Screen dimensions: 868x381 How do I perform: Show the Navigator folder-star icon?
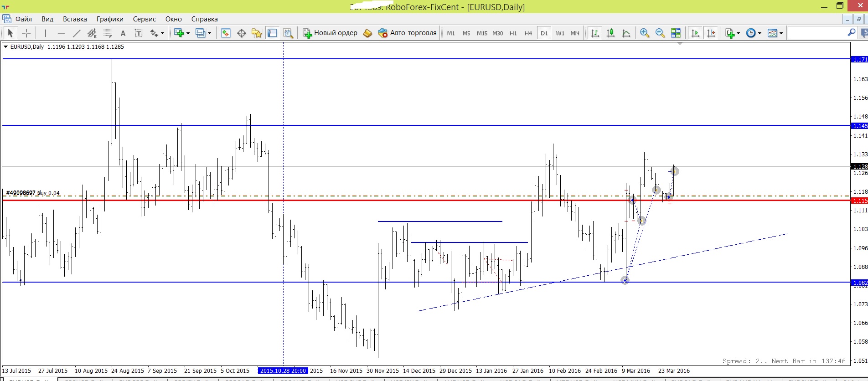(x=257, y=33)
